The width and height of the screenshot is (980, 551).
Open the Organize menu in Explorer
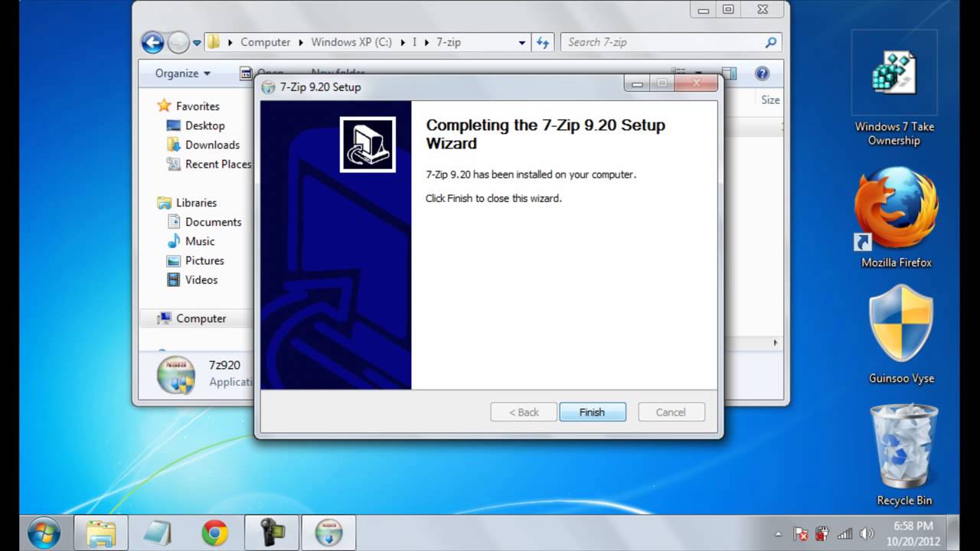click(182, 73)
